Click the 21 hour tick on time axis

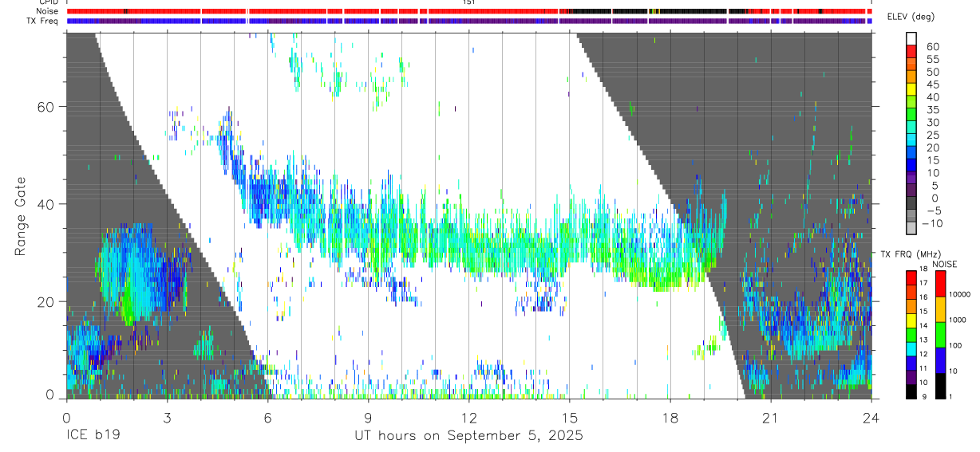tap(770, 417)
